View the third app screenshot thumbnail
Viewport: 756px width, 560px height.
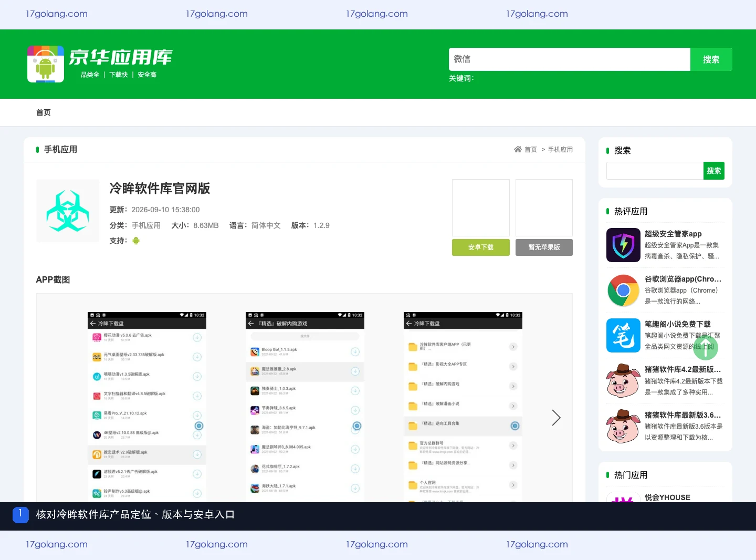463,407
